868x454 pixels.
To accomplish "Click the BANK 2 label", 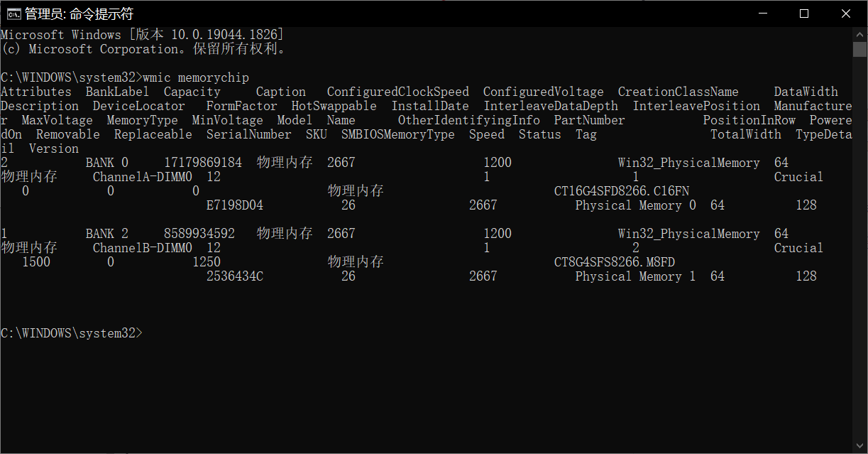I will click(x=106, y=234).
